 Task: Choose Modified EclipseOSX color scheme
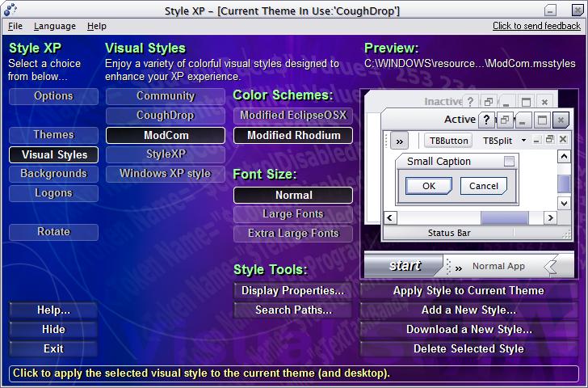pos(293,116)
